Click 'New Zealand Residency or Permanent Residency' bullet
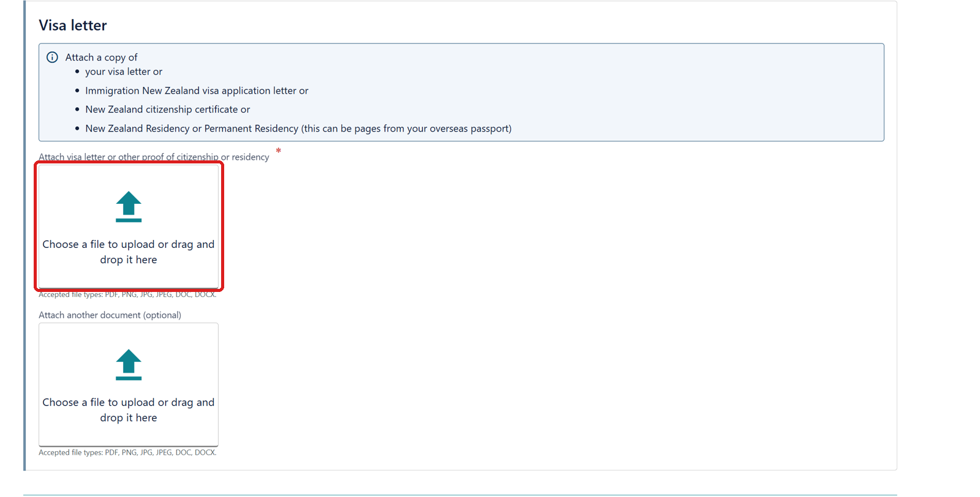This screenshot has width=980, height=497. pyautogui.click(x=298, y=129)
